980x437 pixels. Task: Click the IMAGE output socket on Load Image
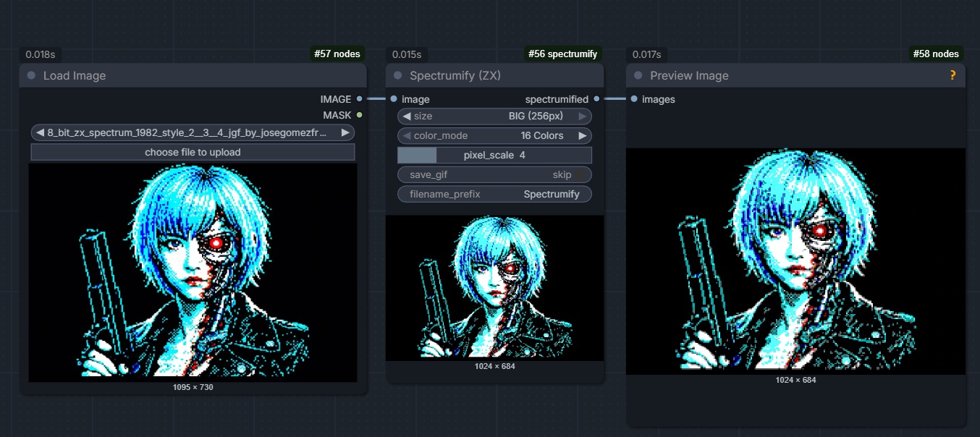click(359, 99)
